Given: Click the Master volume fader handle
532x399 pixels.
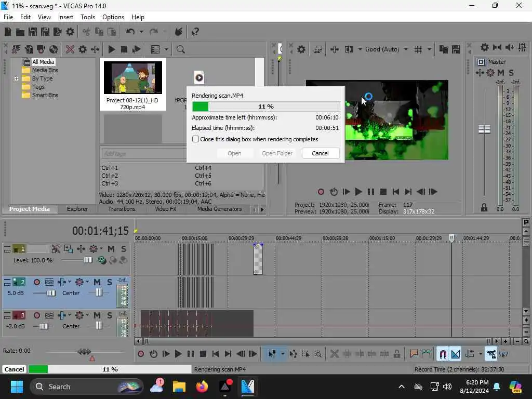Looking at the screenshot, I should pos(484,129).
